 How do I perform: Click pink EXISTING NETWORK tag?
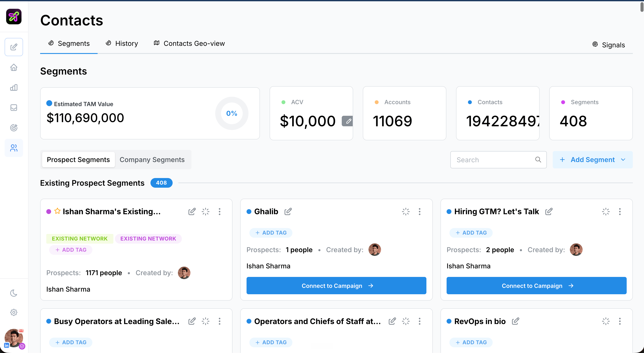[x=148, y=239]
